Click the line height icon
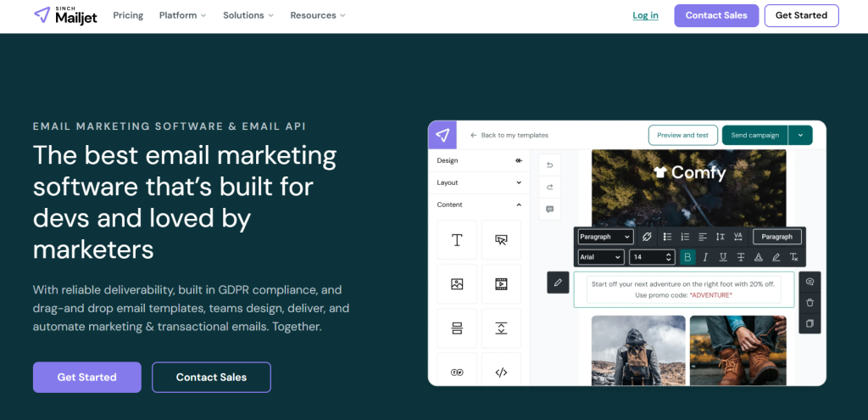The image size is (868, 420). tap(721, 237)
